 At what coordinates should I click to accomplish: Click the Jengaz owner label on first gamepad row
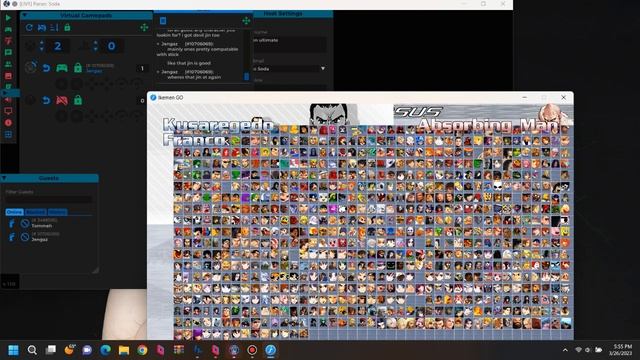coord(94,71)
